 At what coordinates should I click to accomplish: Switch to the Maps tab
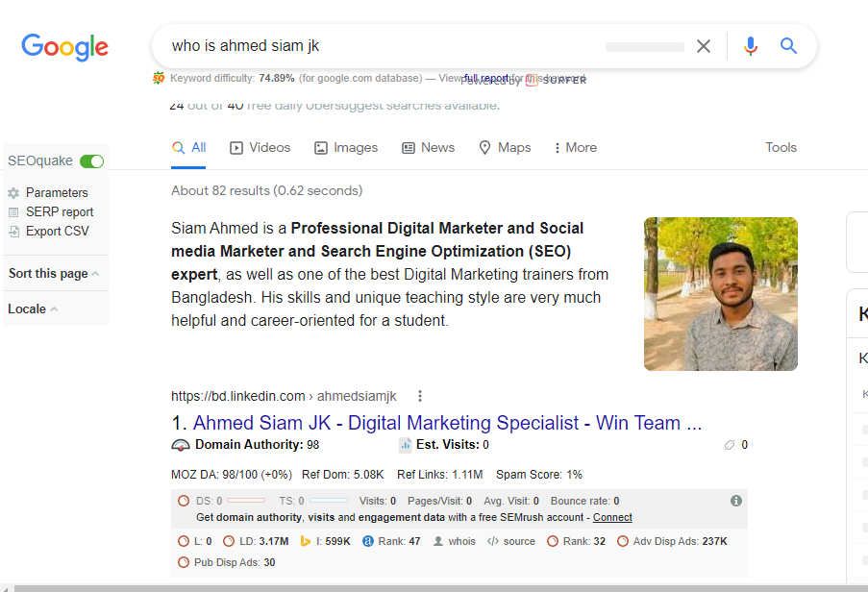coord(505,148)
